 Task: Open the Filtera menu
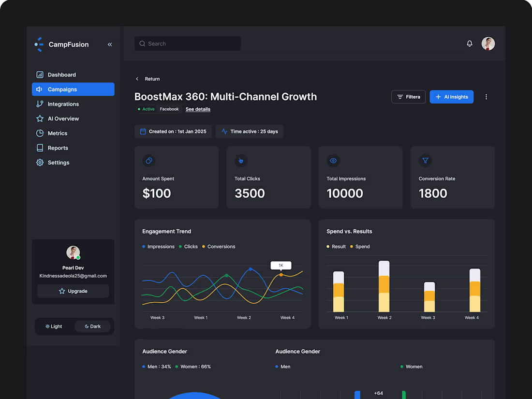coord(408,97)
